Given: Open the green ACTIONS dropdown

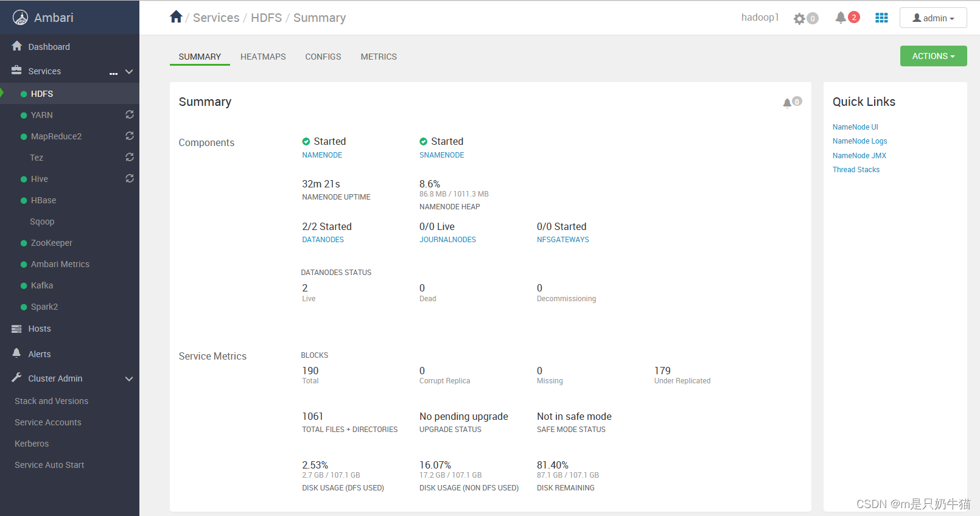Looking at the screenshot, I should (x=933, y=56).
